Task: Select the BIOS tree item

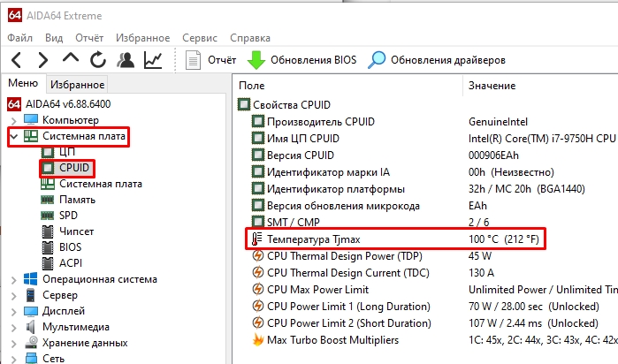Action: tap(70, 247)
